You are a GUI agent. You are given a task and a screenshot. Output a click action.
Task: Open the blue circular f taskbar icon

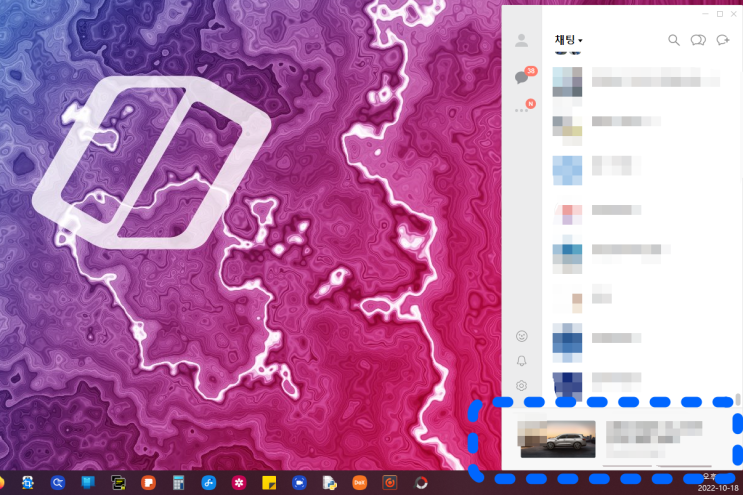click(x=208, y=483)
